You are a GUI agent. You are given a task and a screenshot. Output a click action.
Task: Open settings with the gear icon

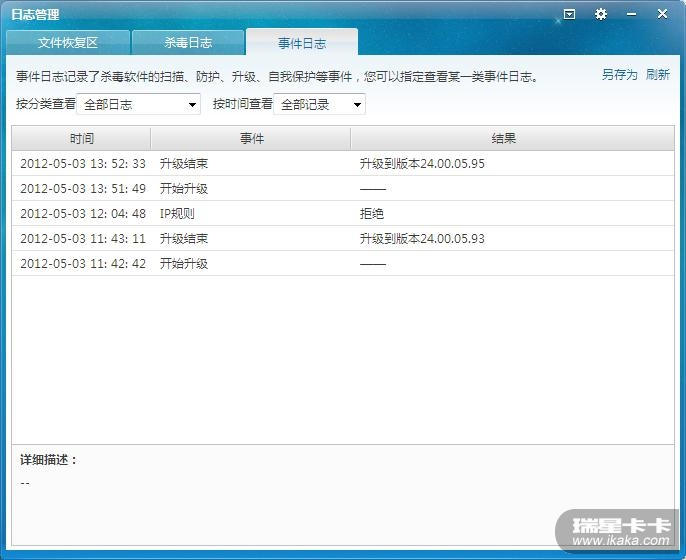click(x=601, y=14)
